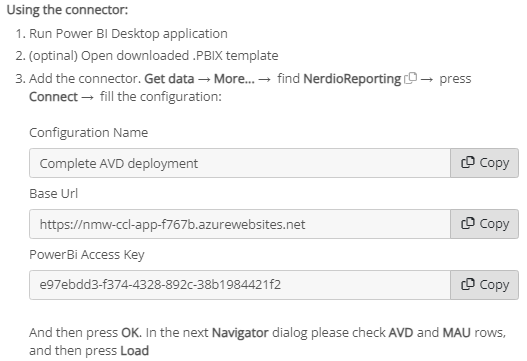527x361 pixels.
Task: Click the copy icon beside Configuration Name field
Action: pyautogui.click(x=468, y=163)
